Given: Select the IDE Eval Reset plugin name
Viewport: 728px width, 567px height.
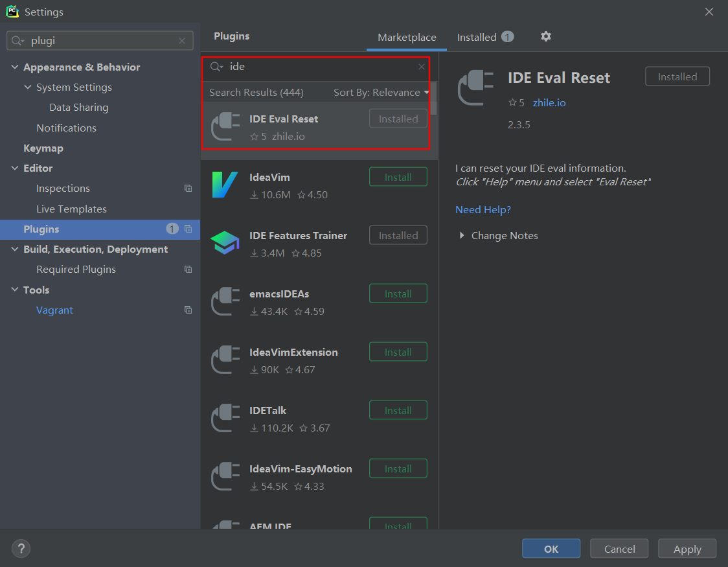Looking at the screenshot, I should 284,119.
